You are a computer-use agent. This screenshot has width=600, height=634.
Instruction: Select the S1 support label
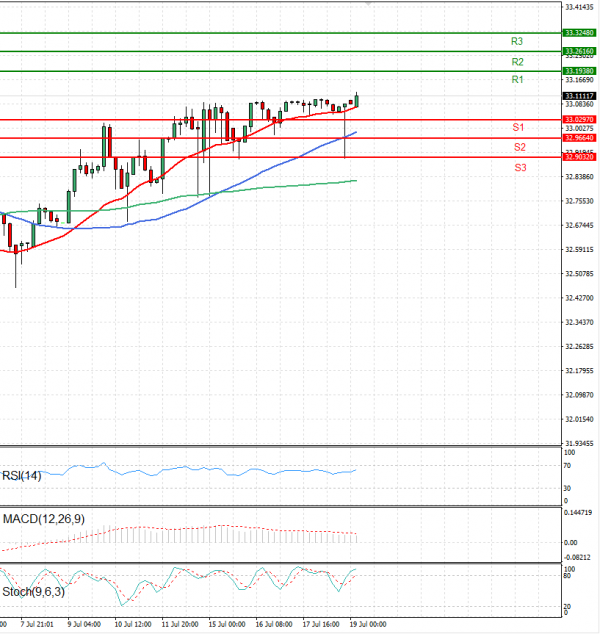(519, 128)
